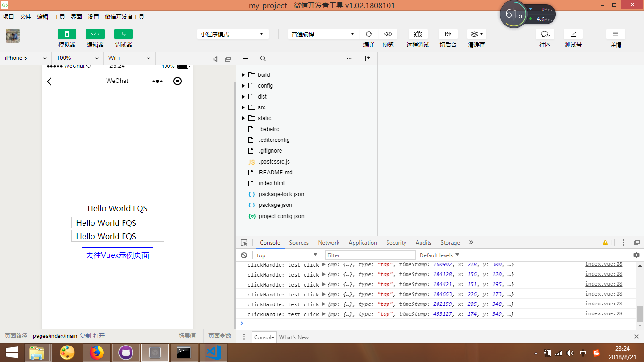
Task: Open the community (社区) icon
Action: point(545,34)
